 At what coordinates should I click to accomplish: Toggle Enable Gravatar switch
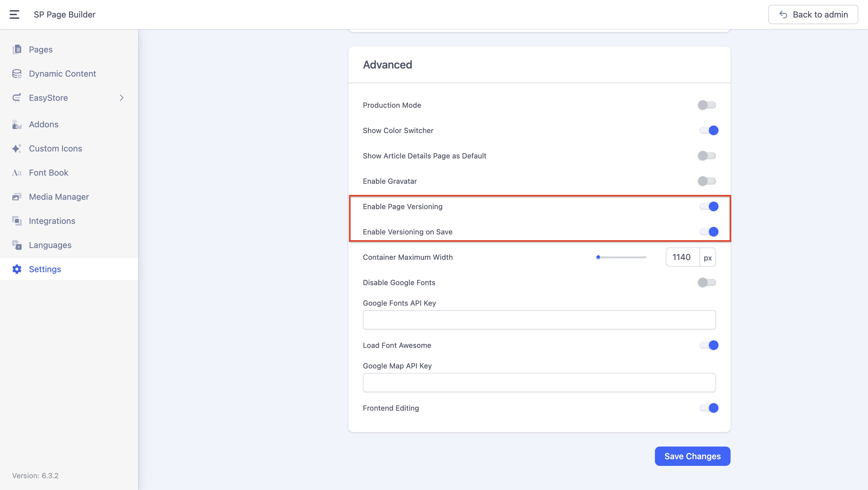(x=707, y=181)
